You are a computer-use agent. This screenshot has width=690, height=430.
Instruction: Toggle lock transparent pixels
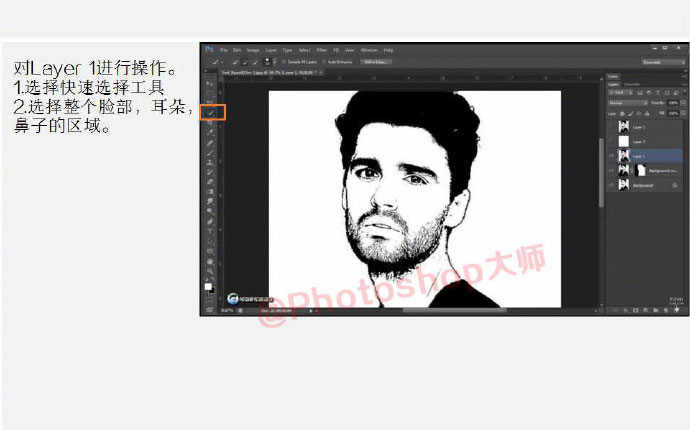(622, 114)
